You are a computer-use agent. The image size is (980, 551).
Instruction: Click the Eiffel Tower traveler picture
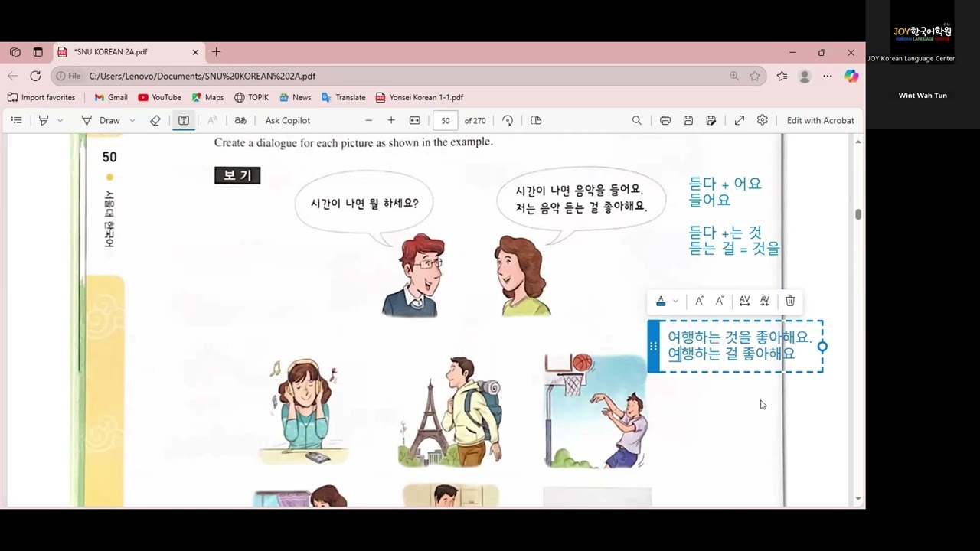tap(450, 412)
